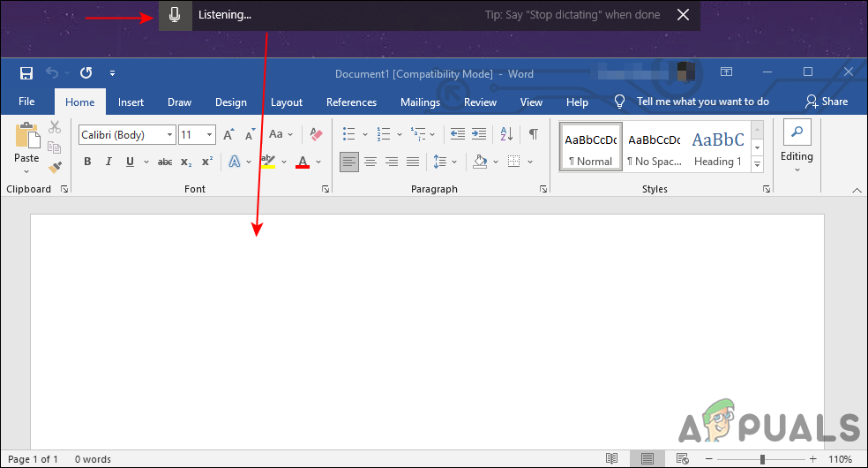The image size is (868, 468).
Task: Apply red font color
Action: coord(303,162)
